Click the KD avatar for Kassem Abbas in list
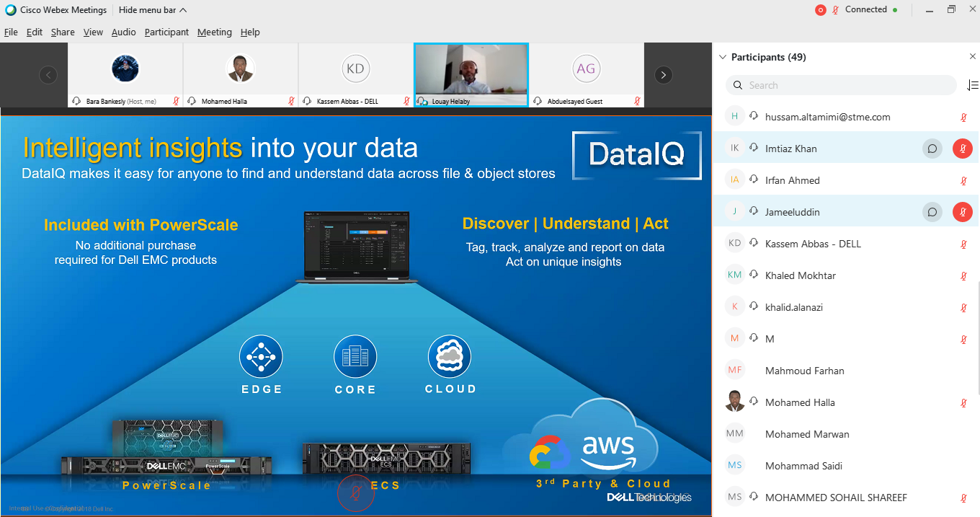The image size is (980, 517). (734, 244)
